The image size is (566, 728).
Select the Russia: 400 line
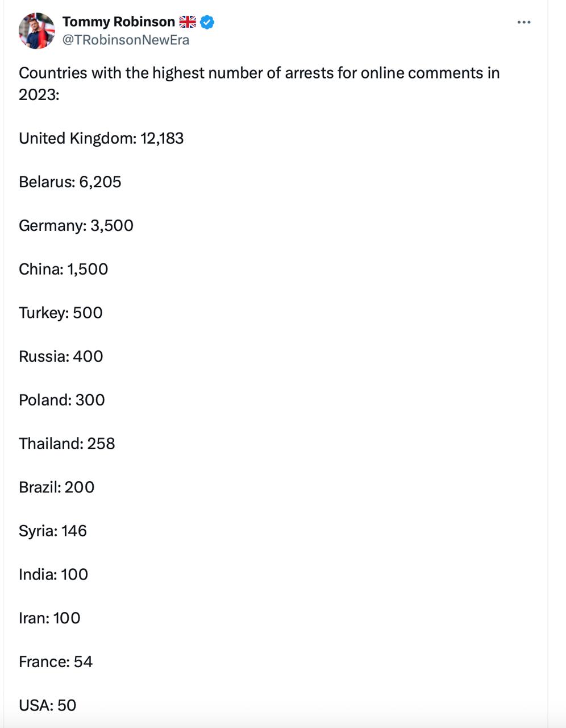pyautogui.click(x=61, y=357)
